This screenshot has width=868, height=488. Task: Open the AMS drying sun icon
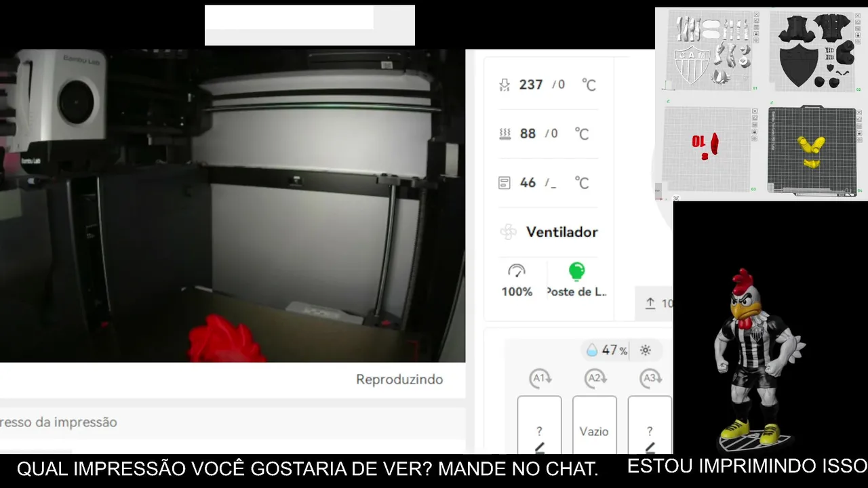pos(646,350)
